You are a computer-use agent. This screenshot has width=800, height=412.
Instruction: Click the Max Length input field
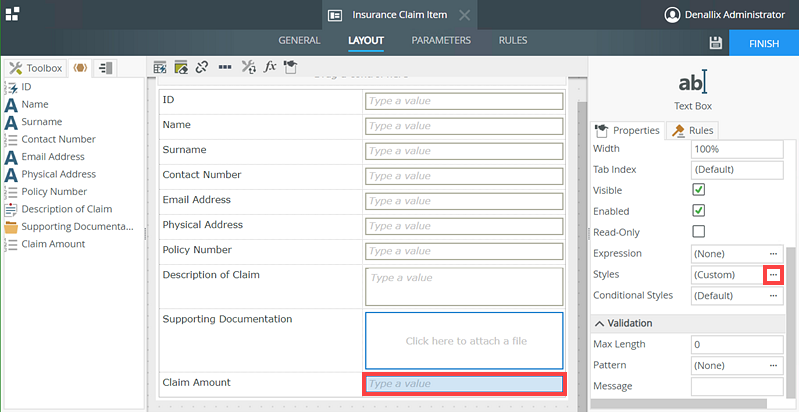pos(737,345)
